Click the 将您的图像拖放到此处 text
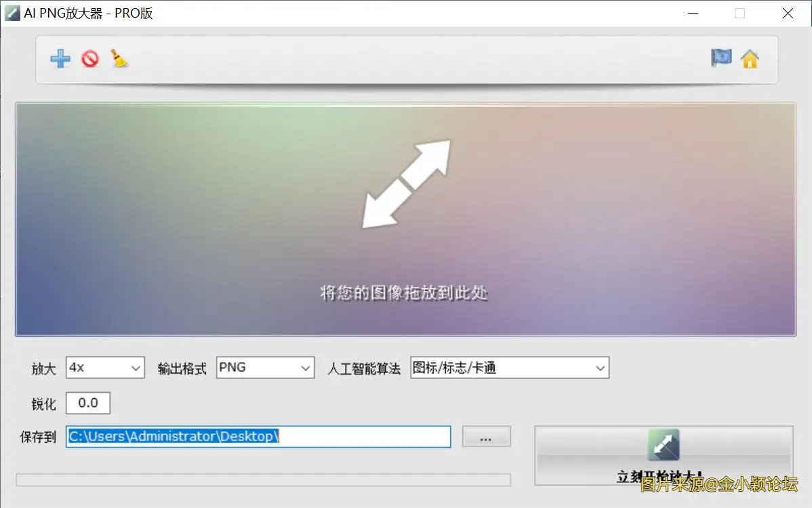Screen dimensions: 812x508 click(x=403, y=293)
